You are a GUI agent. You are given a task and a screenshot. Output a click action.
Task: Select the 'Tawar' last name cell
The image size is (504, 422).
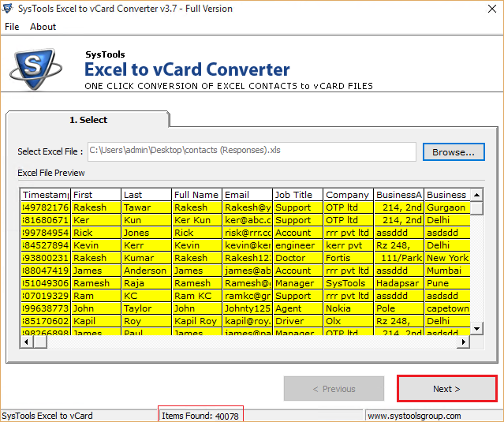click(x=146, y=207)
